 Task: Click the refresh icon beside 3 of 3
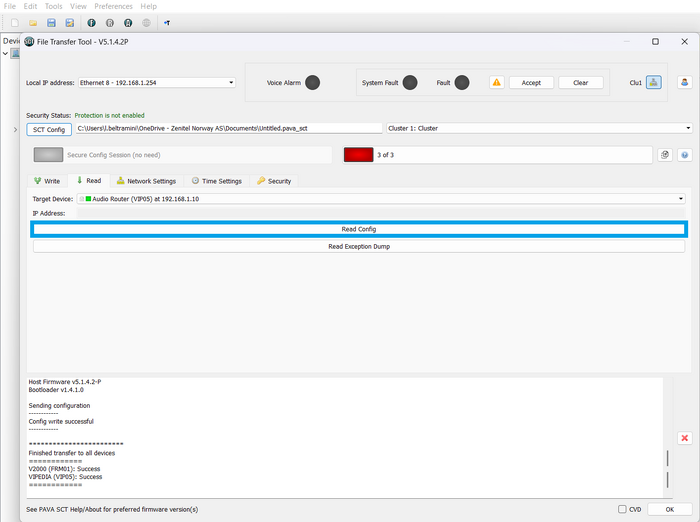tap(665, 155)
